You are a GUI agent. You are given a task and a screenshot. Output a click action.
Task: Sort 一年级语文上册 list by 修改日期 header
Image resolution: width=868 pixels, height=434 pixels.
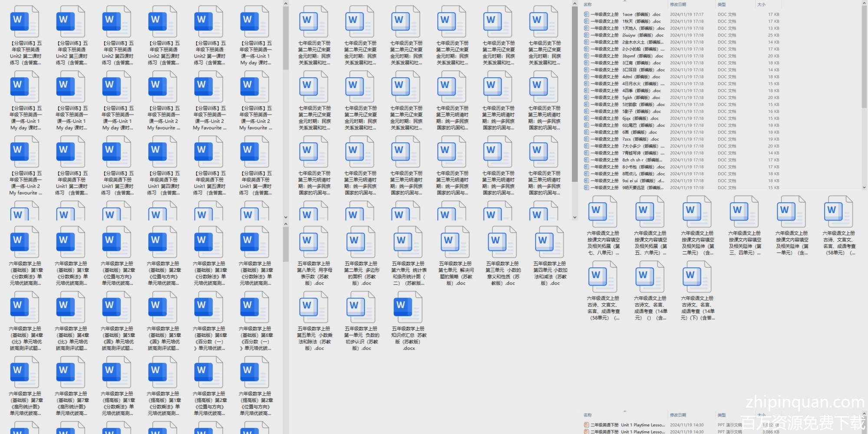pos(678,5)
